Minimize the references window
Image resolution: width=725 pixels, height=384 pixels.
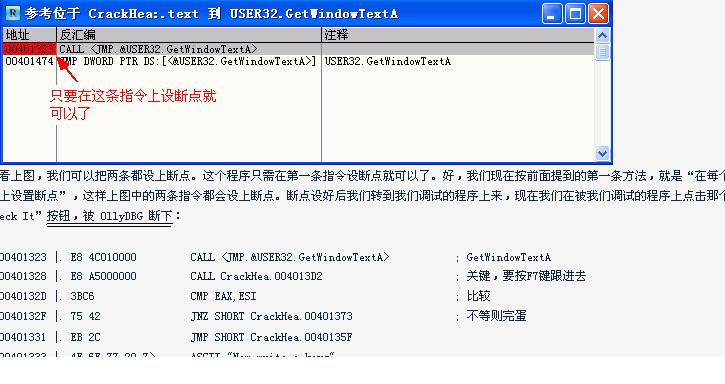pos(552,13)
